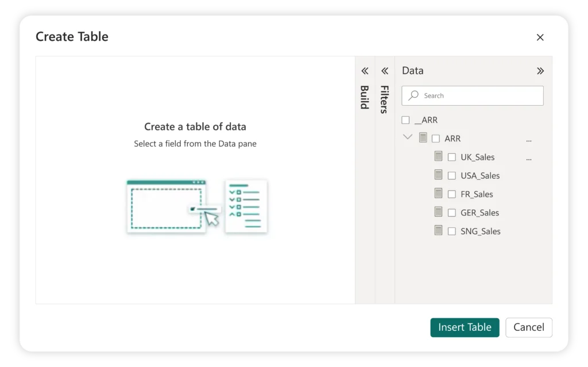This screenshot has width=588, height=367.
Task: Enable the GER_Sales checkbox
Action: 452,212
